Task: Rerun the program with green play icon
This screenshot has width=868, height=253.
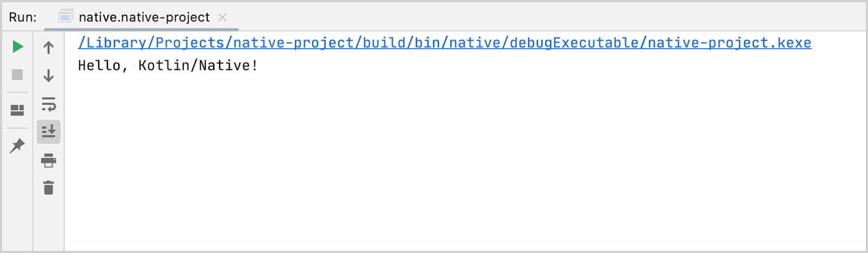Action: tap(18, 47)
